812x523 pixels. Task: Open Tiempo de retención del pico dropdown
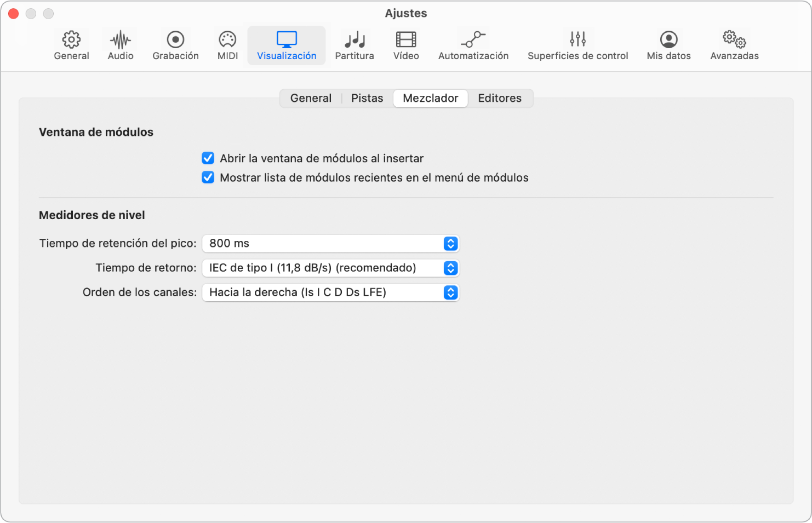click(x=330, y=244)
